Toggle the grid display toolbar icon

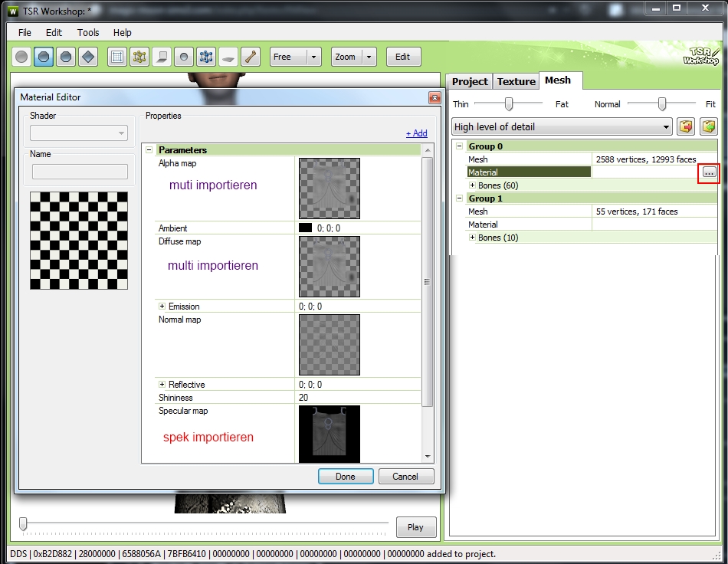[x=117, y=57]
